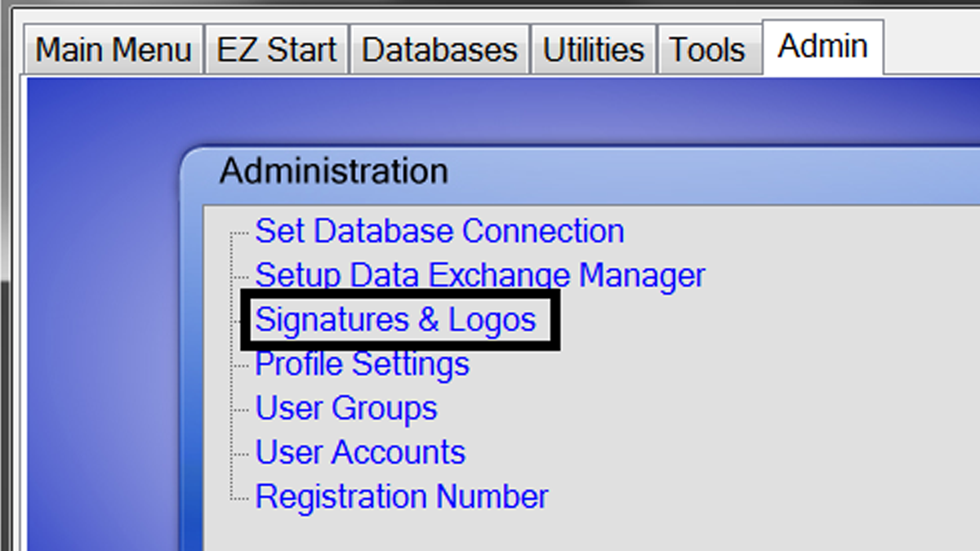Select the Admin tab
The image size is (980, 551).
[822, 47]
